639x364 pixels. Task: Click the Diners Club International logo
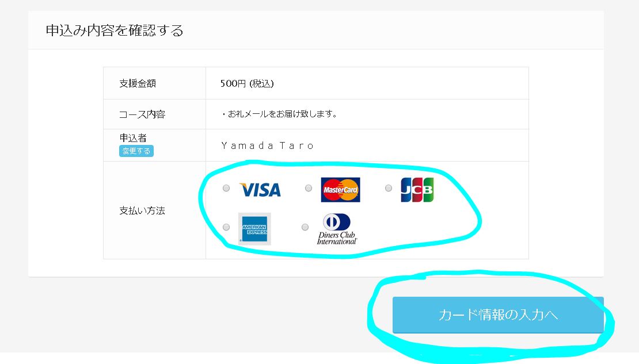pyautogui.click(x=337, y=229)
